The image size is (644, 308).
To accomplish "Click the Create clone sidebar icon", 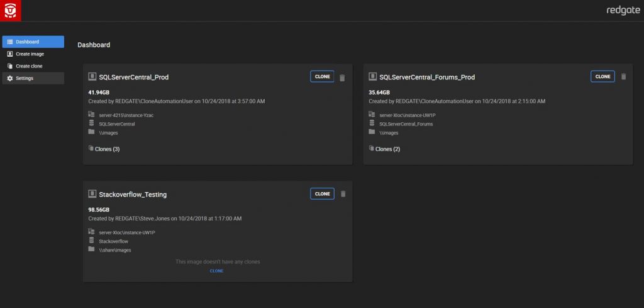I will tap(10, 66).
